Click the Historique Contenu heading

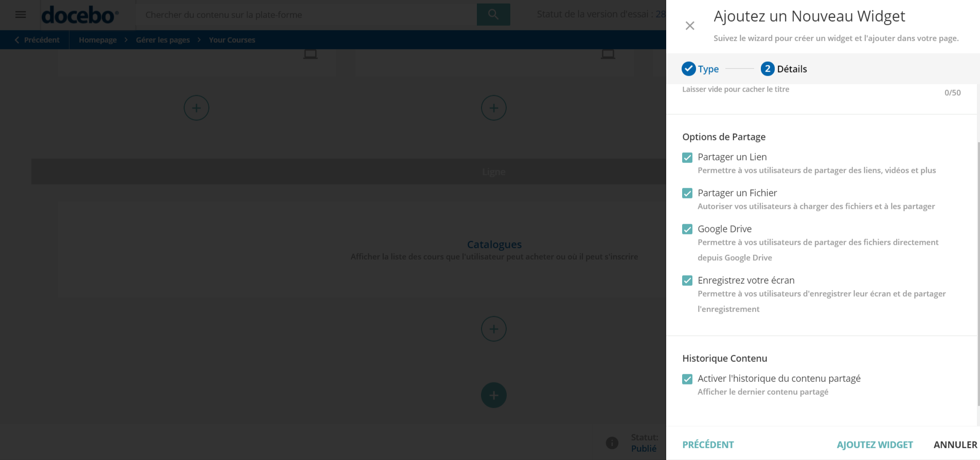[724, 358]
